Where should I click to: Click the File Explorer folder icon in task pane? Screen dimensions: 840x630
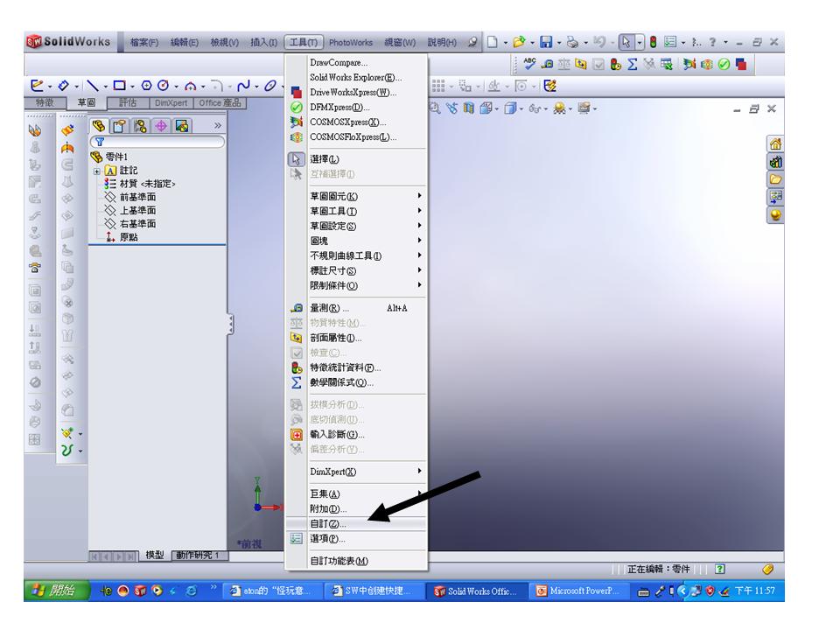(x=775, y=179)
